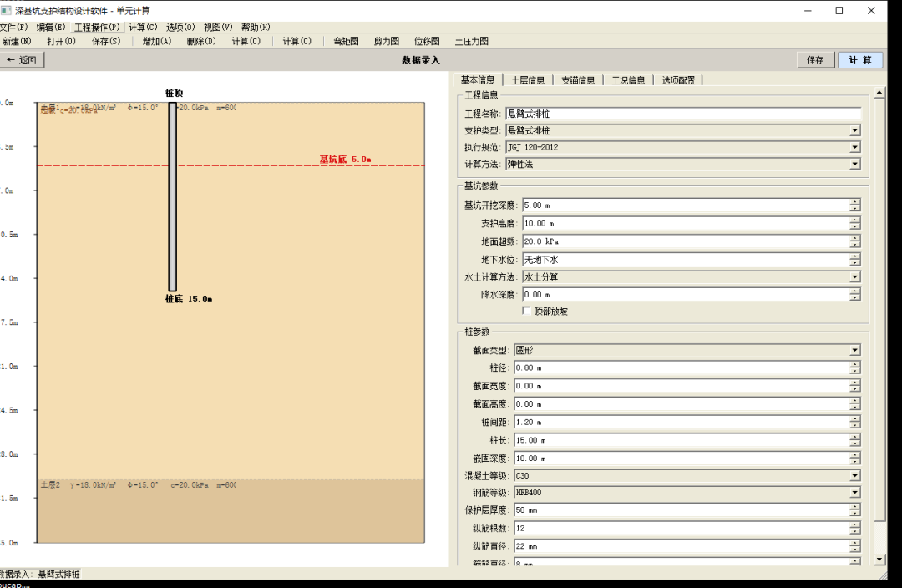Increase 截面宽度 with its up arrow

click(x=855, y=383)
